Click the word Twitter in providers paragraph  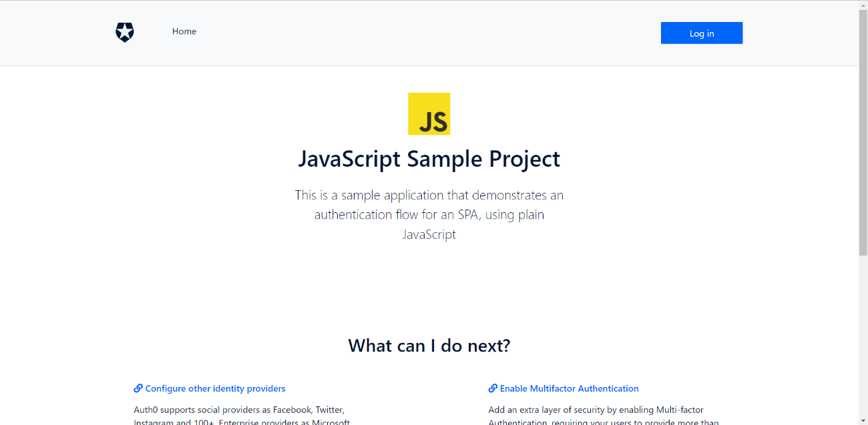tap(329, 410)
